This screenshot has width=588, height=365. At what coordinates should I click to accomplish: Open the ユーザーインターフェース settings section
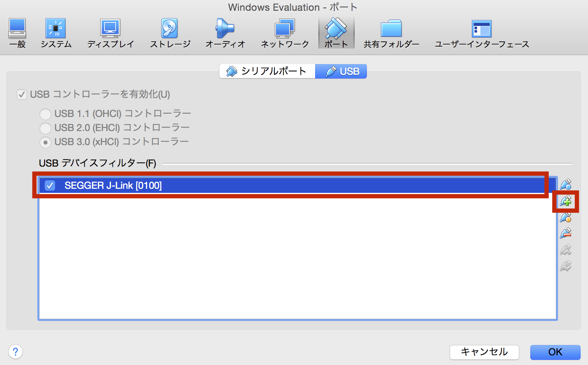[481, 33]
